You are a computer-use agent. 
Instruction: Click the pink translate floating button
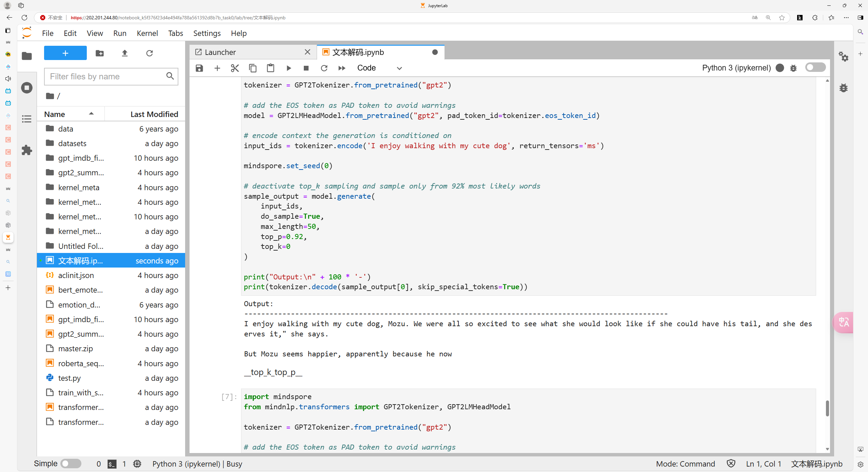click(843, 322)
